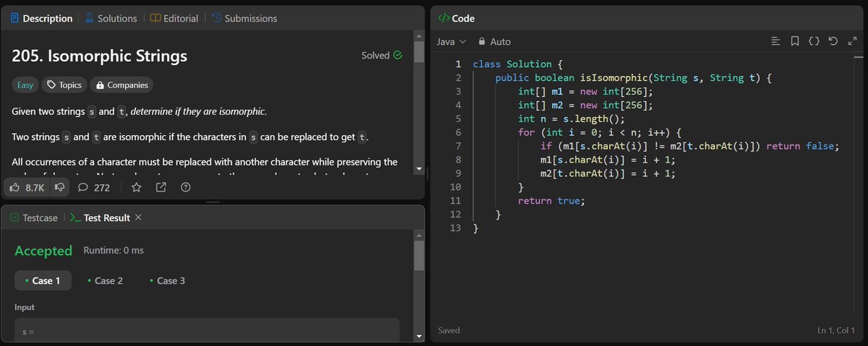The image size is (868, 346).
Task: Expand the editor to fullscreen
Action: [x=851, y=42]
